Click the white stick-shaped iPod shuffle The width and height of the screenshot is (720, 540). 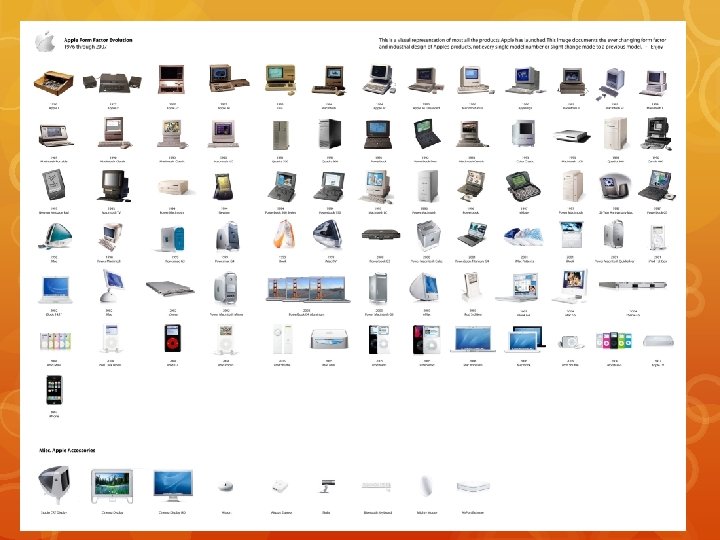tap(282, 339)
